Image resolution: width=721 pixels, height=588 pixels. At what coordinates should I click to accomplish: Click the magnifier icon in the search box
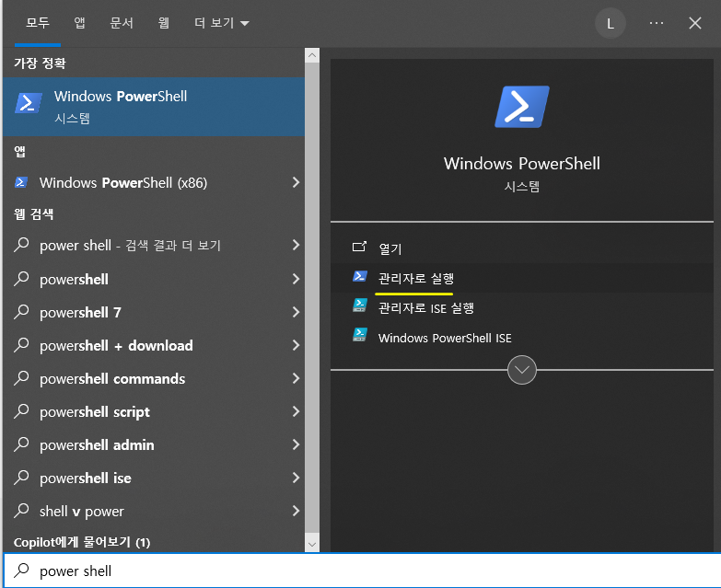[x=21, y=571]
